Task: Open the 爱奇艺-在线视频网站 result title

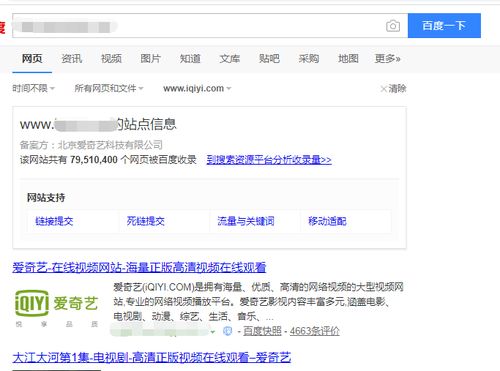Action: (x=139, y=267)
